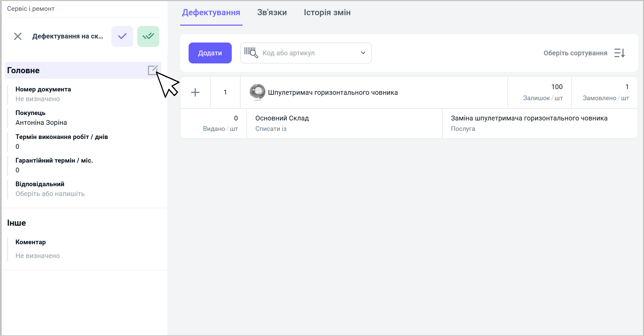Image resolution: width=644 pixels, height=336 pixels.
Task: Open the Оберіть сортування sorting selector
Action: [575, 53]
